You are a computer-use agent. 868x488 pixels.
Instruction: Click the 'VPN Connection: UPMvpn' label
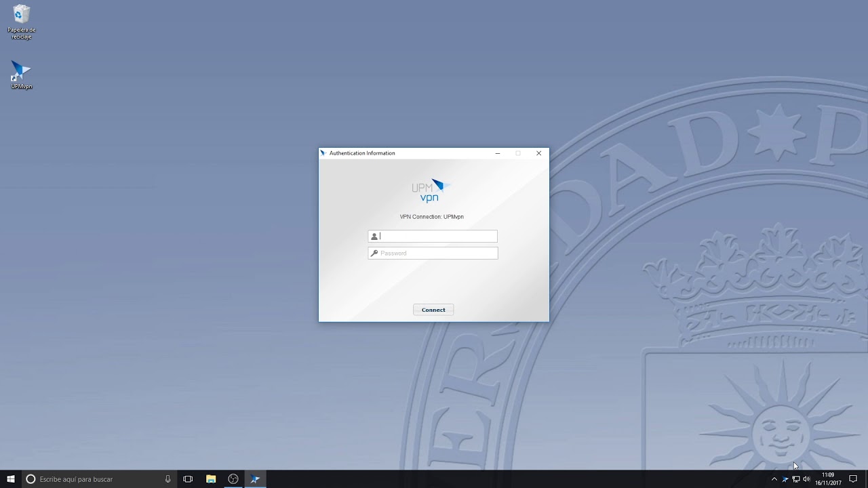[432, 217]
